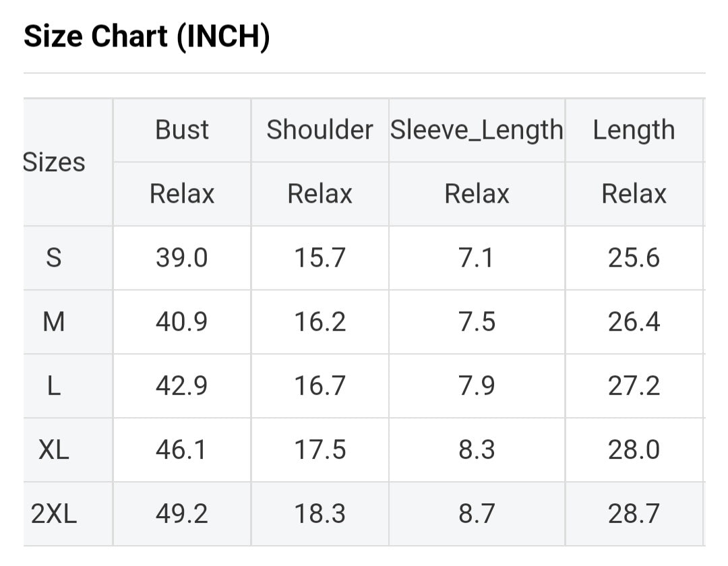Click the 7.9 sleeve length for L
This screenshot has height=566, width=728.
click(x=477, y=386)
